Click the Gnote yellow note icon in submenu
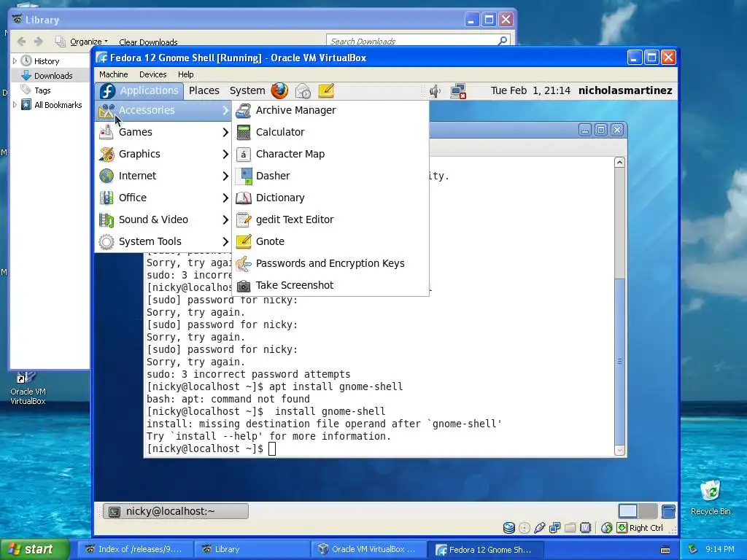This screenshot has width=747, height=560. 244,242
